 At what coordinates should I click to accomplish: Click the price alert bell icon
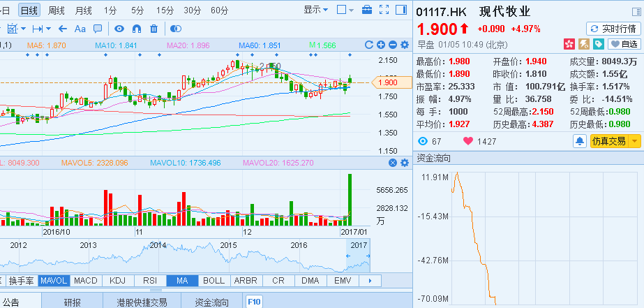579,141
